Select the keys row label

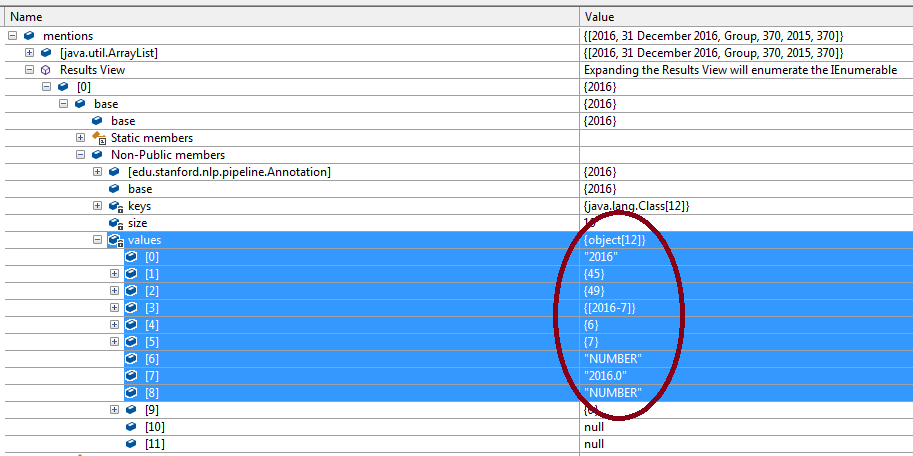[140, 206]
